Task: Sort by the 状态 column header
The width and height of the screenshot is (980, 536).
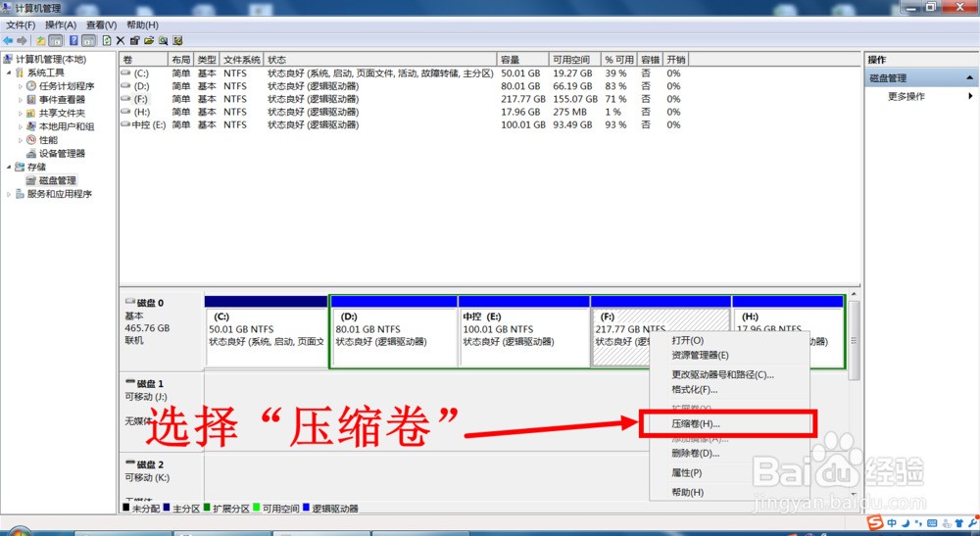Action: pos(380,60)
